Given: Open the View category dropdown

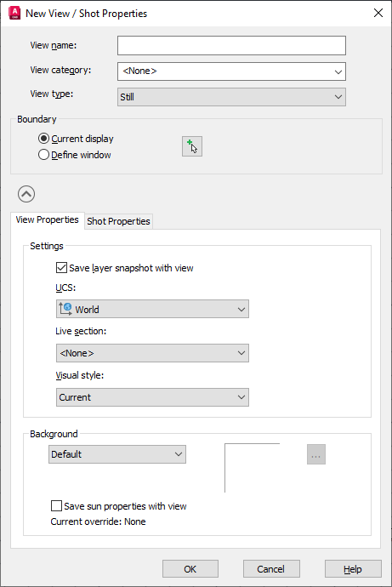Looking at the screenshot, I should coord(231,71).
